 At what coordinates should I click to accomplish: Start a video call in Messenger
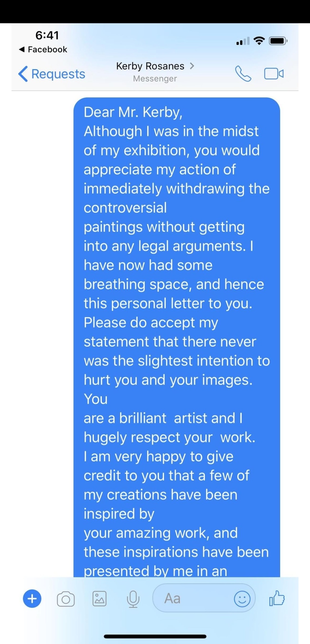(x=274, y=74)
